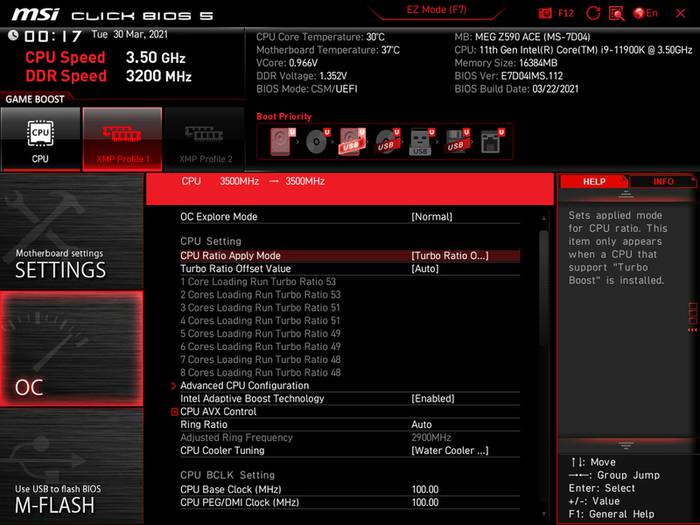700x525 pixels.
Task: Click the date Tue 30 Mar, 2021
Action: click(129, 34)
